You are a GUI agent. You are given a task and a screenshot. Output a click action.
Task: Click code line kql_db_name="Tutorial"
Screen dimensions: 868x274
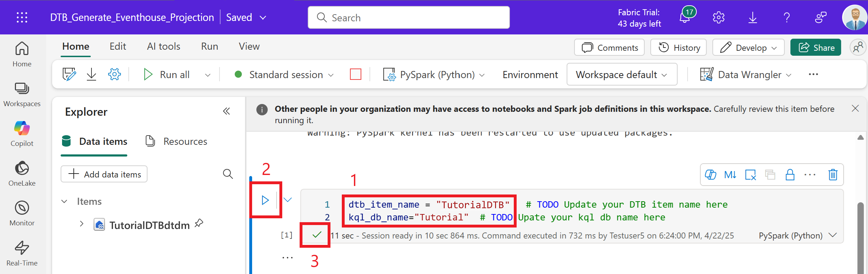[x=408, y=217]
